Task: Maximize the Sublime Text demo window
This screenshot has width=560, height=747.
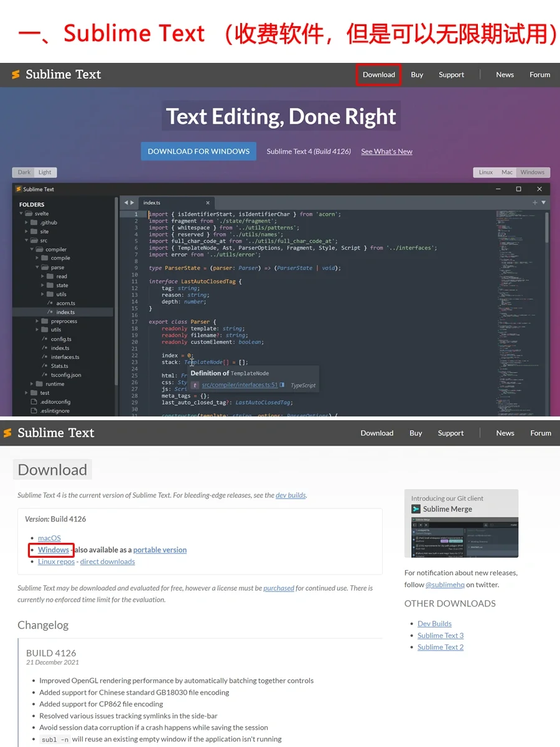Action: (519, 189)
